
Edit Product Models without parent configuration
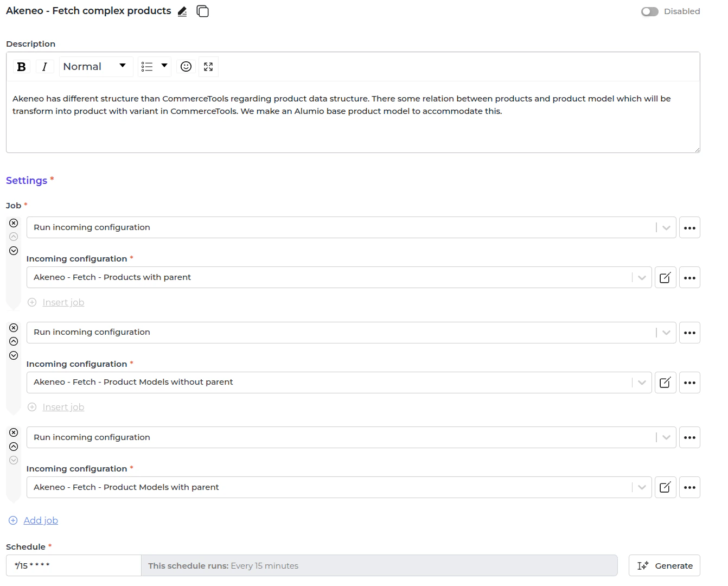[x=665, y=383]
